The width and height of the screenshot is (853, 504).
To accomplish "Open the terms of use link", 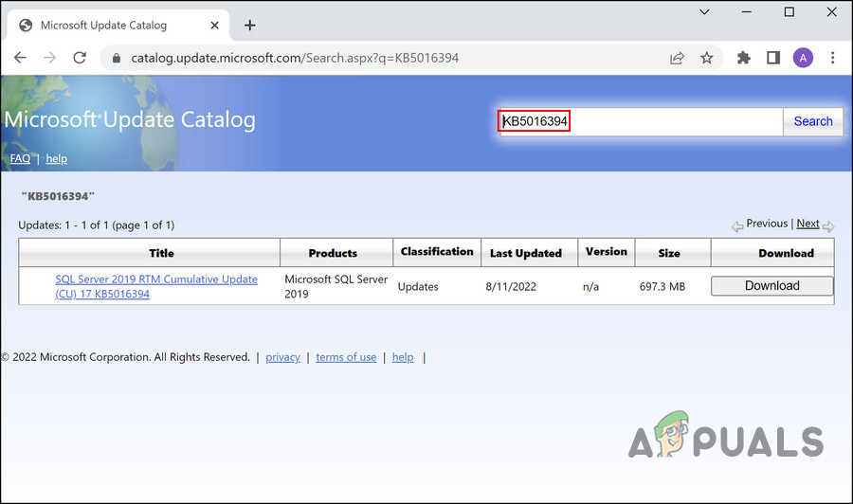I will point(346,357).
